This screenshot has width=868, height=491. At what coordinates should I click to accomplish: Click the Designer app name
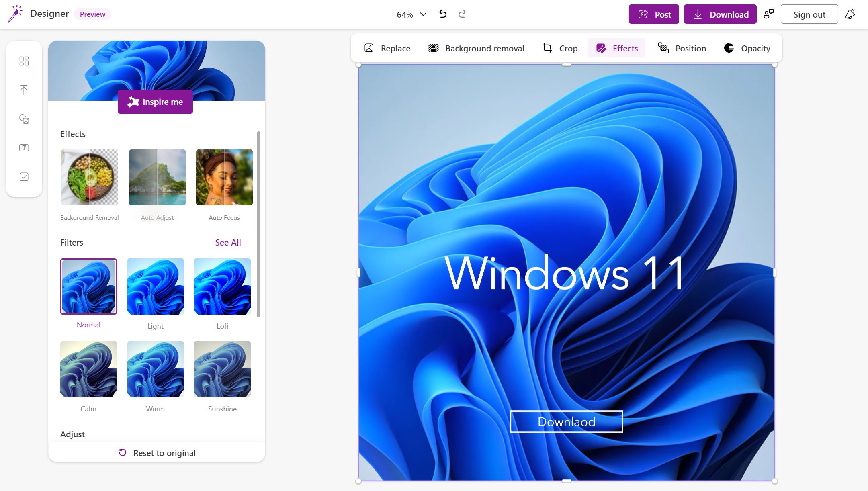tap(49, 14)
